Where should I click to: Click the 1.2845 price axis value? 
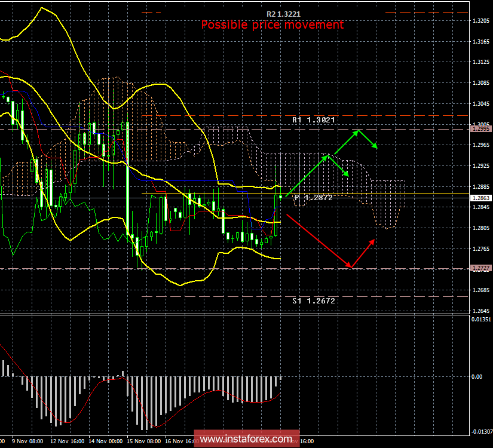481,207
